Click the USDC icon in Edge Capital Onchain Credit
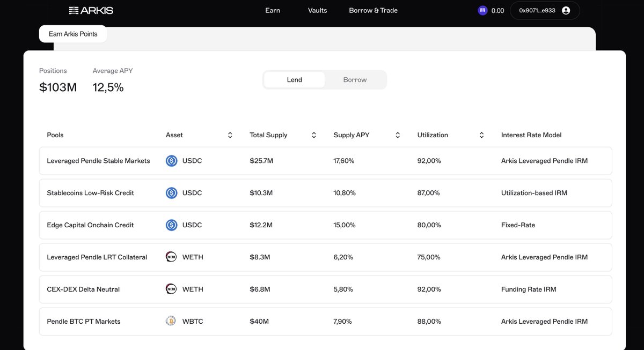 [x=171, y=225]
